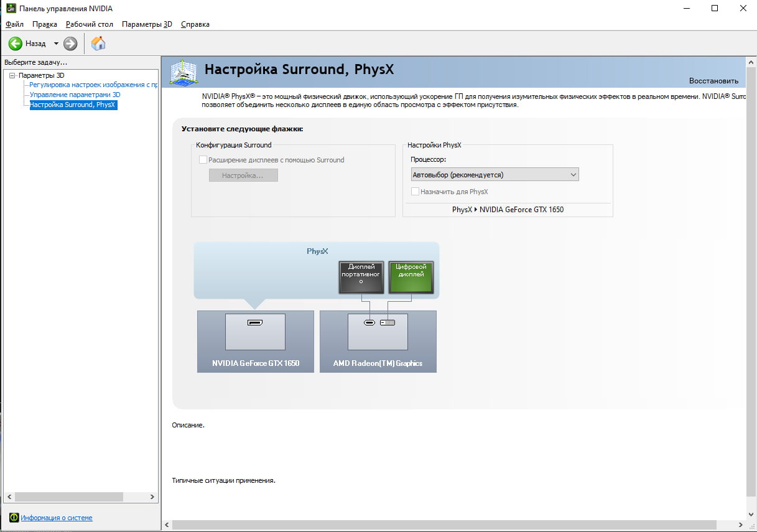Open the Файл menu
Image resolution: width=757 pixels, height=532 pixels.
[14, 24]
